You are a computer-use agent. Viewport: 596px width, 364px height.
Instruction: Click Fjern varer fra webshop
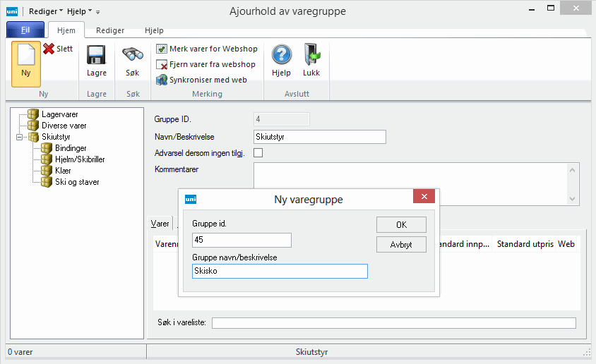[205, 64]
